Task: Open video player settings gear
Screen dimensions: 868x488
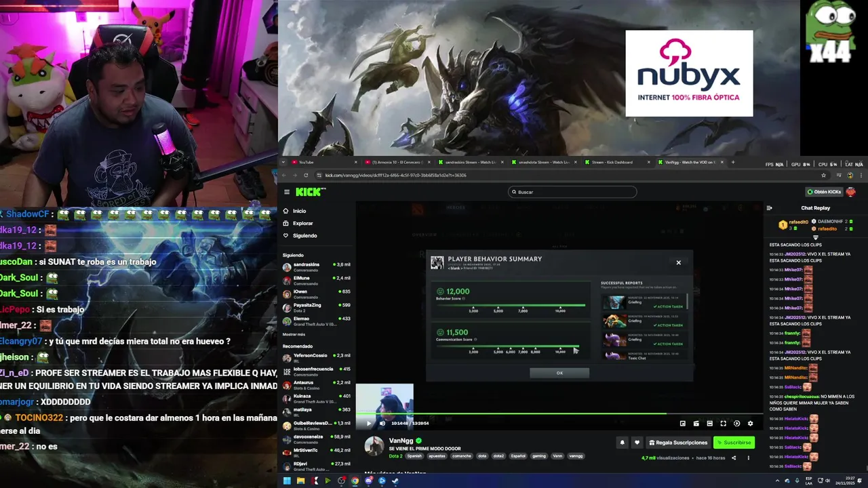Action: coord(750,424)
